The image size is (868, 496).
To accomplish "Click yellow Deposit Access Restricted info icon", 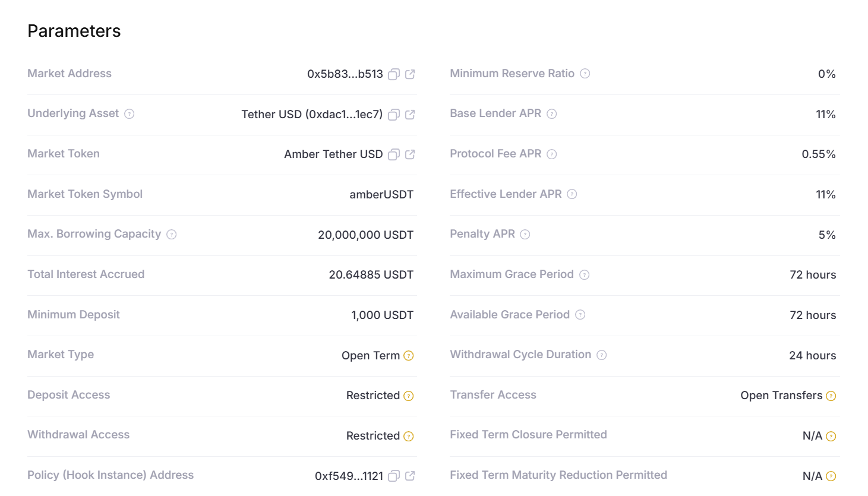I will click(409, 396).
